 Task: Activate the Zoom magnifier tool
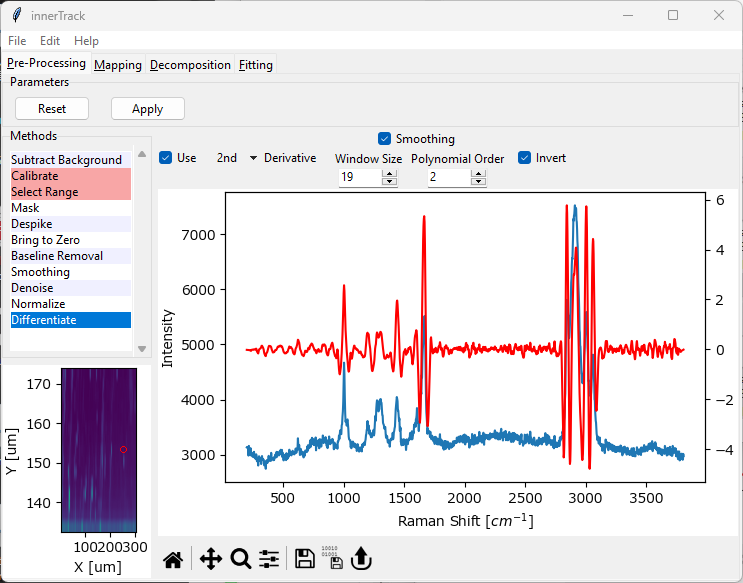(240, 559)
